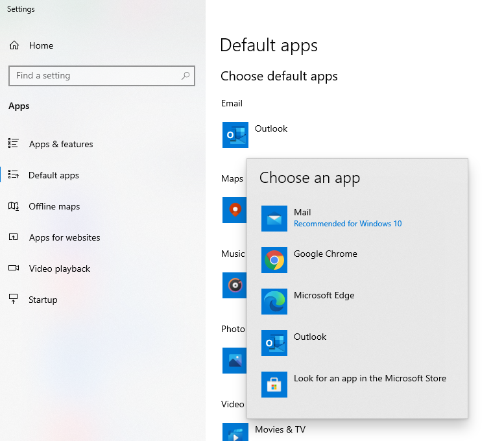Go to Offline maps settings
Image resolution: width=504 pixels, height=441 pixels.
[103, 206]
